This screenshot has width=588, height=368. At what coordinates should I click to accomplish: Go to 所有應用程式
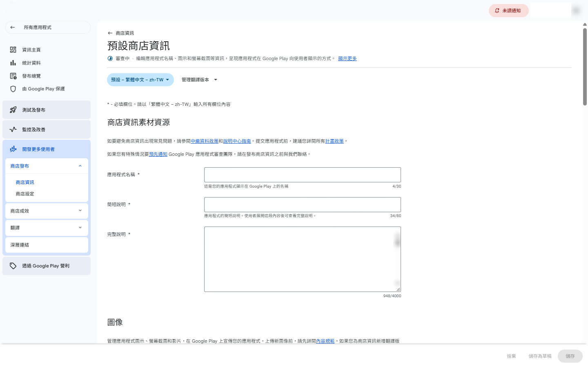coord(48,27)
